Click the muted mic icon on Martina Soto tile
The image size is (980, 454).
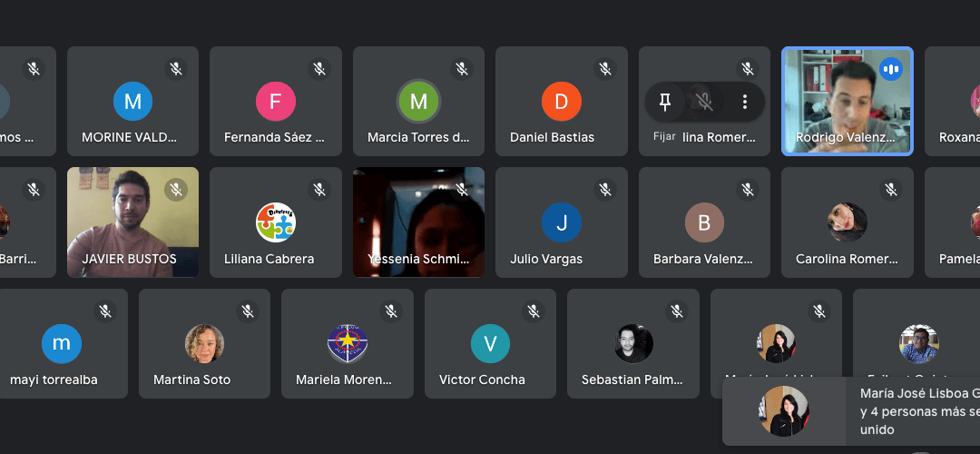[248, 311]
